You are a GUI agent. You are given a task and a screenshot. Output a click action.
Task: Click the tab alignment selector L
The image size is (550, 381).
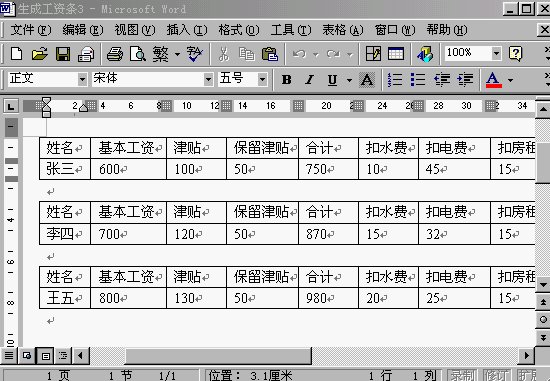point(11,106)
